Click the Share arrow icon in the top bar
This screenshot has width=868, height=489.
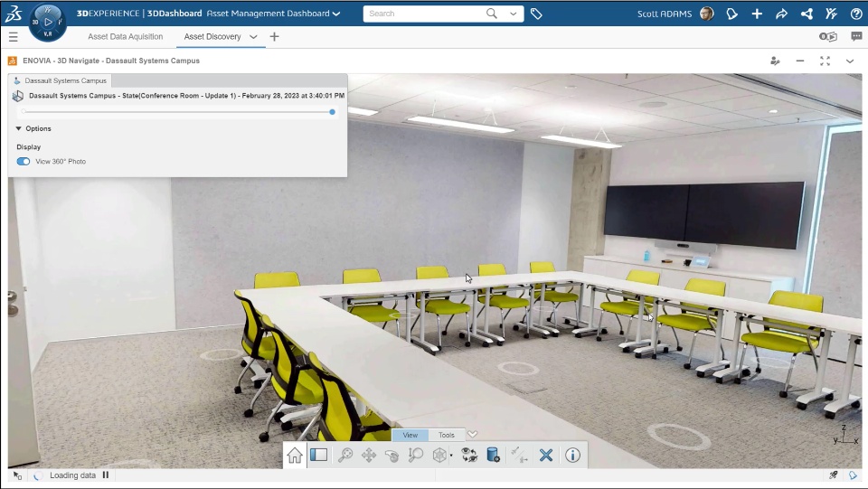pos(781,14)
